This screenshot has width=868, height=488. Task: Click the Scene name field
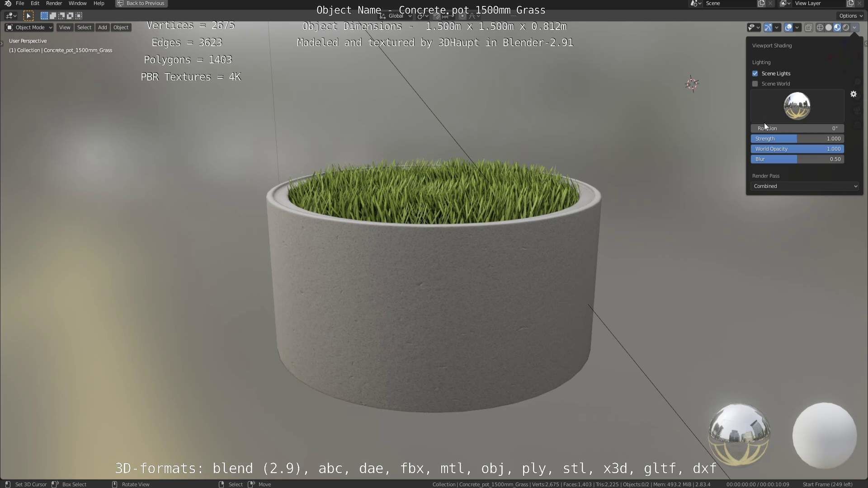(730, 3)
